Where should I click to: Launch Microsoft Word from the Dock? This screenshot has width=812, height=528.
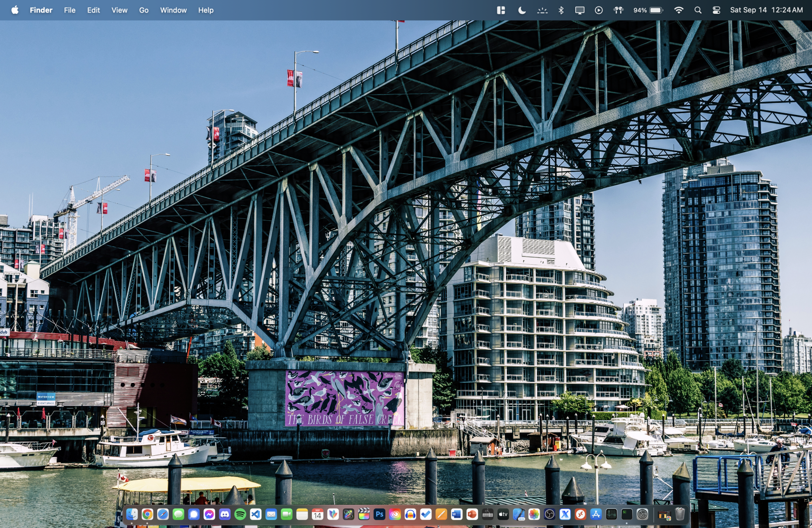(x=456, y=515)
